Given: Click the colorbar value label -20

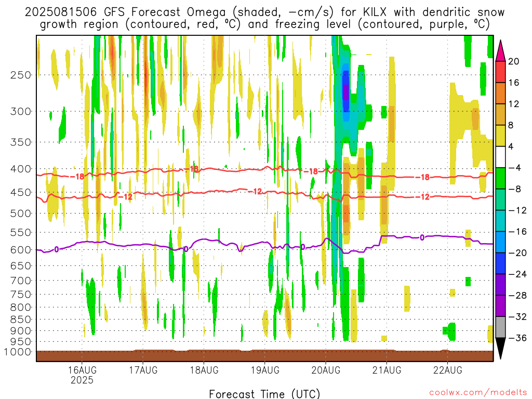Looking at the screenshot, I should (517, 253).
